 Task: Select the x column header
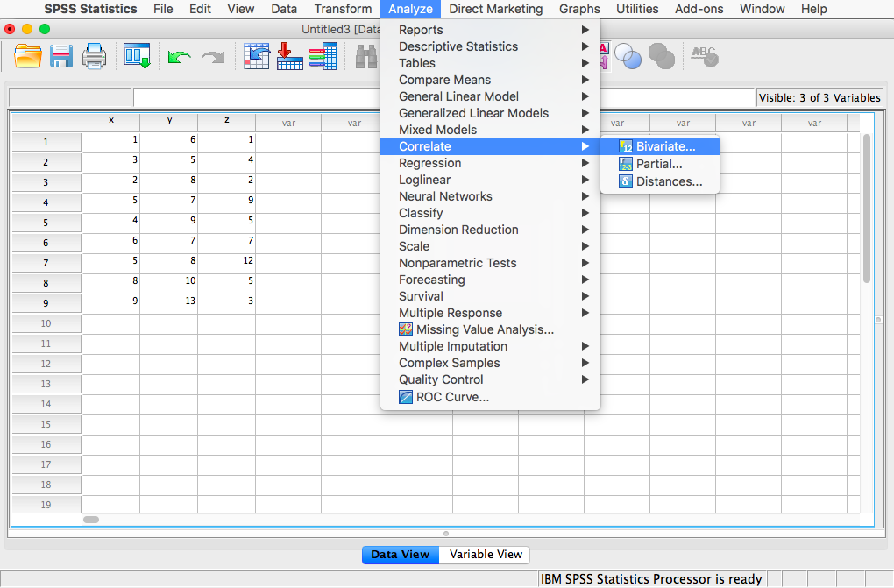111,122
